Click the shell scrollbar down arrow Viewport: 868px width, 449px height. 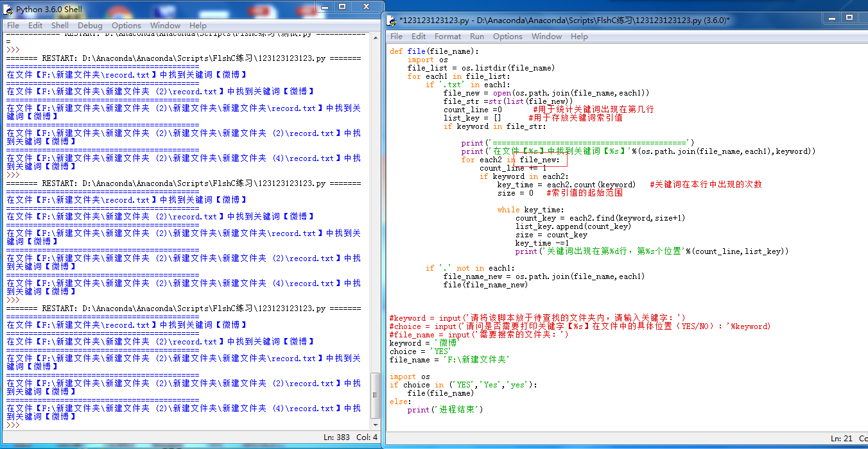click(x=376, y=425)
